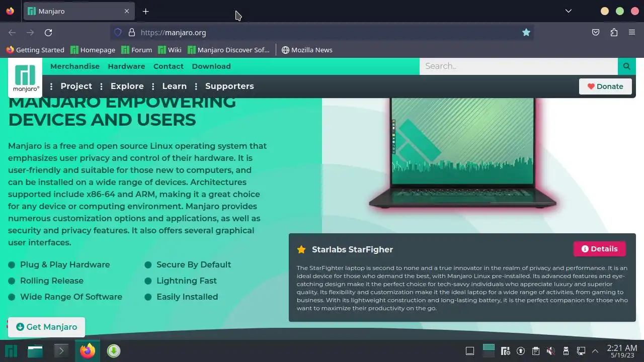Open the Homepage bookmark
The height and width of the screenshot is (362, 644).
point(93,50)
